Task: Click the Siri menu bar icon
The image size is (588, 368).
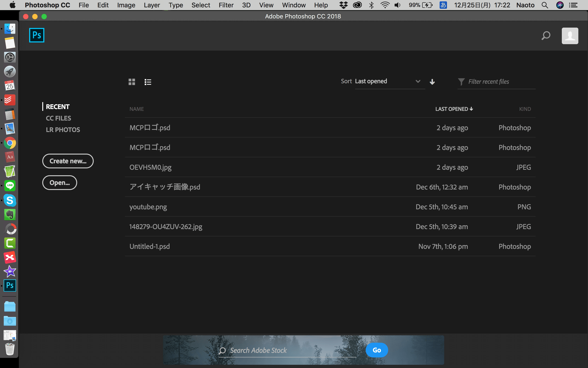Action: (x=560, y=5)
